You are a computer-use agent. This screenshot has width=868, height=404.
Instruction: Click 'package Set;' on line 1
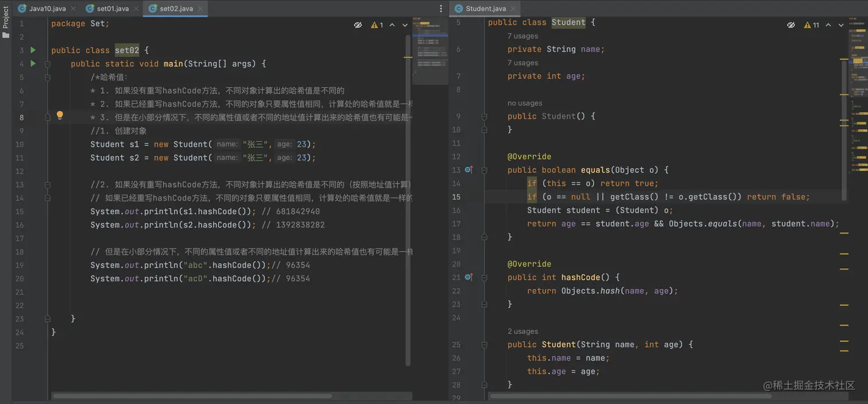point(80,24)
